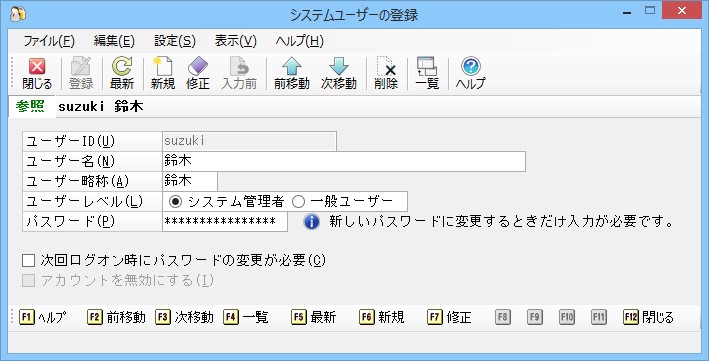Click the F7 修正 function key button

pyautogui.click(x=449, y=317)
